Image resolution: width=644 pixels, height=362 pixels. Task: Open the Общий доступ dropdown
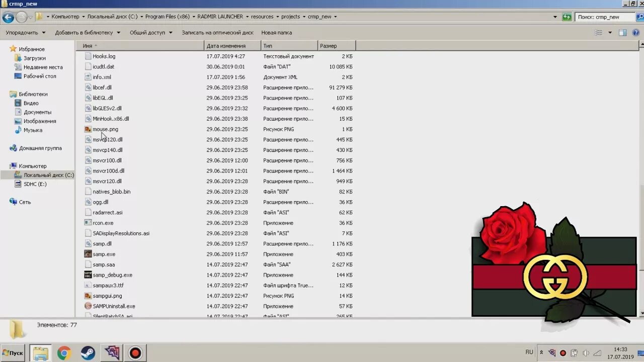[x=151, y=33]
